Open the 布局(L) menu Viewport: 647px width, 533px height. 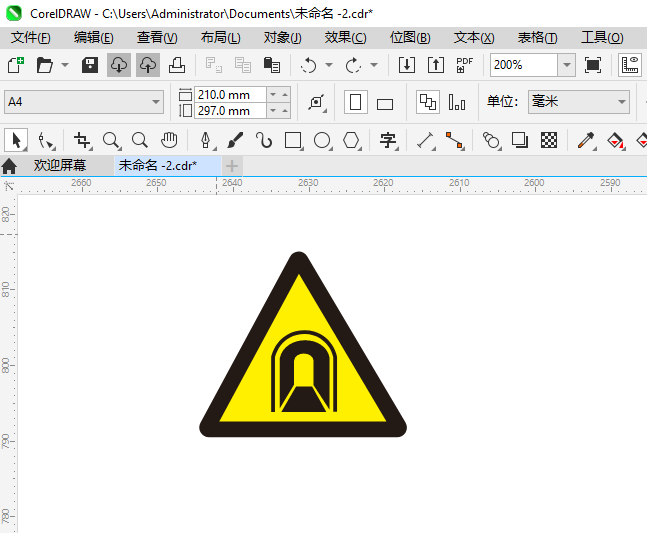(220, 38)
